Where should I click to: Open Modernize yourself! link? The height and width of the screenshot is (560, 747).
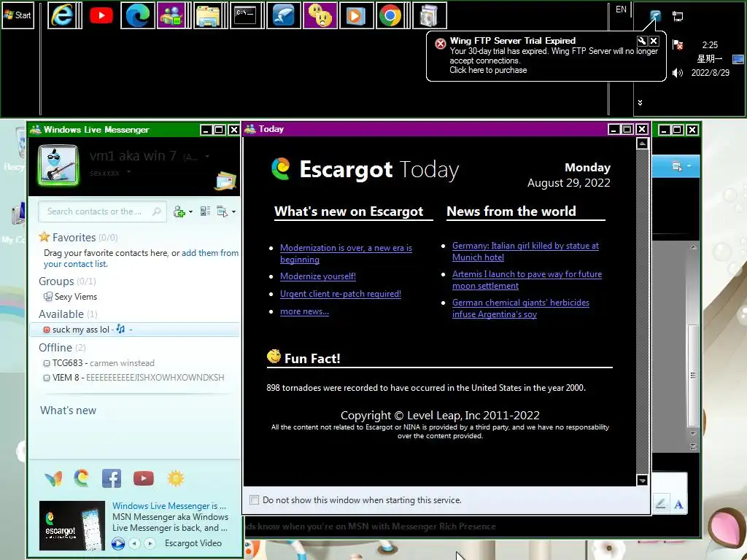318,276
